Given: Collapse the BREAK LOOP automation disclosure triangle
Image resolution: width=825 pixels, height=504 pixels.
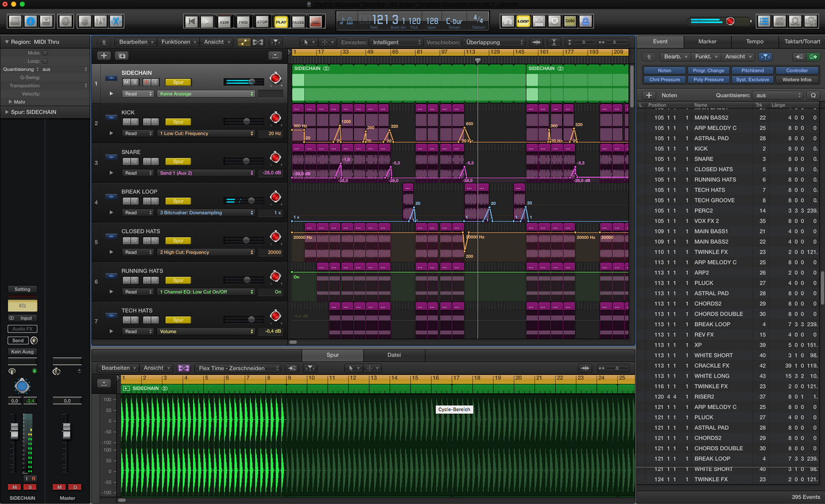Looking at the screenshot, I should click(x=111, y=213).
